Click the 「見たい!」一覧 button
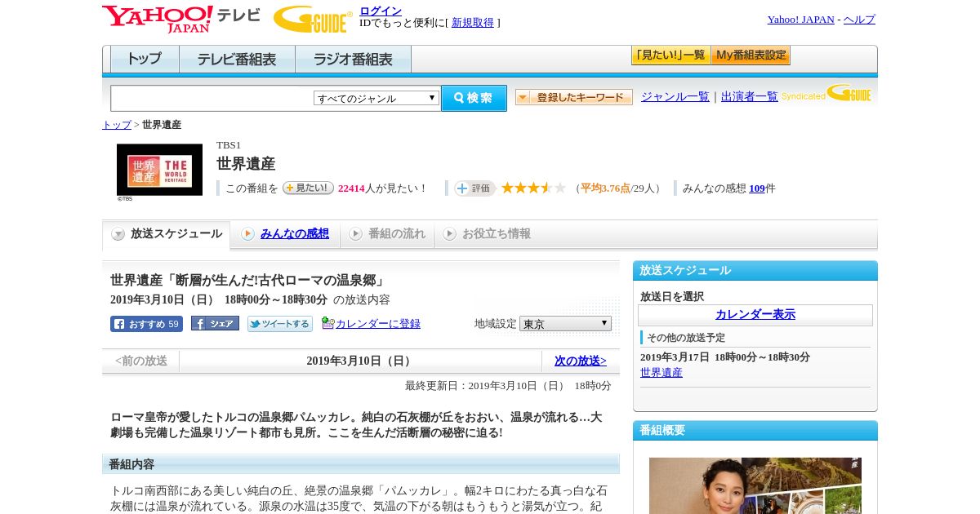 670,55
